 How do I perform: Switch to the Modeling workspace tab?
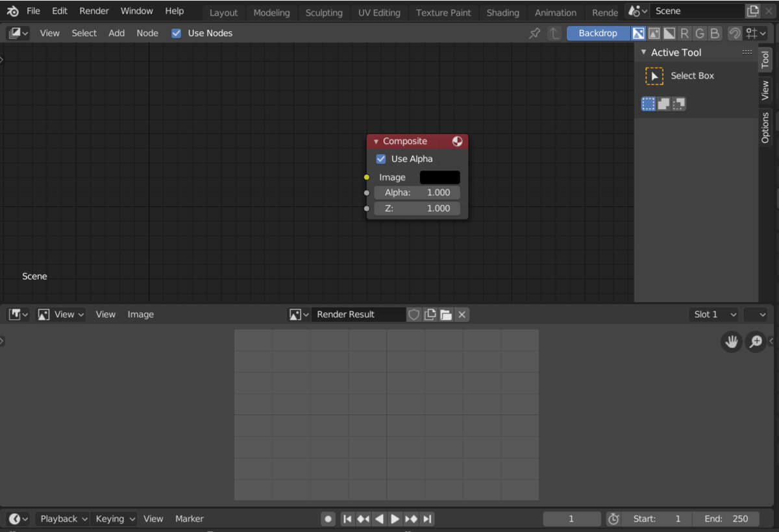272,12
